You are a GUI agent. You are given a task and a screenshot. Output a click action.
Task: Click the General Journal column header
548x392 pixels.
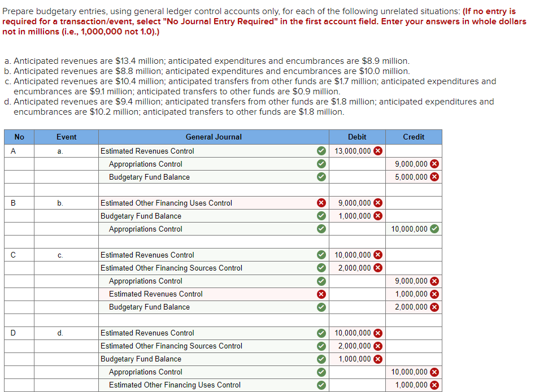[x=214, y=137]
